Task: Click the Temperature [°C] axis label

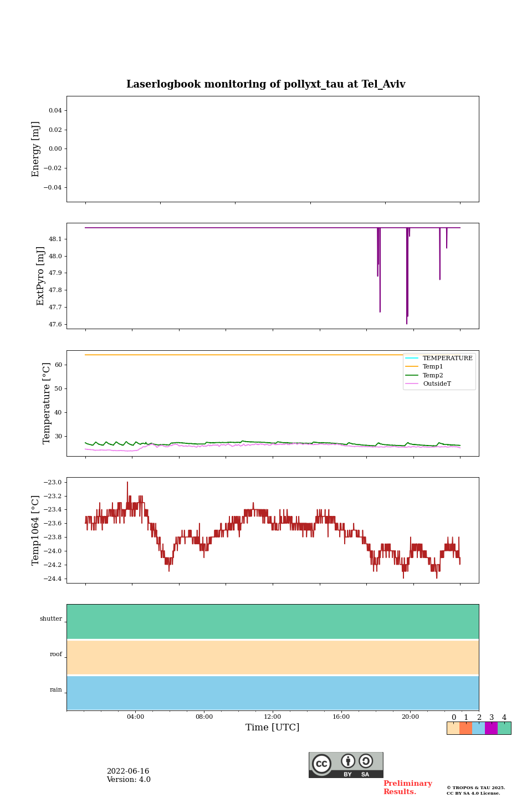Action: pyautogui.click(x=47, y=403)
